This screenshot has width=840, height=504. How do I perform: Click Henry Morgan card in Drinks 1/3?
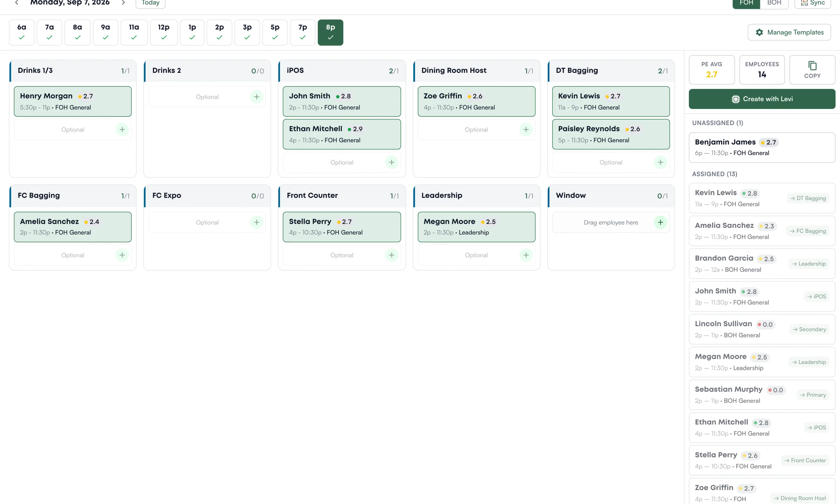tap(73, 101)
